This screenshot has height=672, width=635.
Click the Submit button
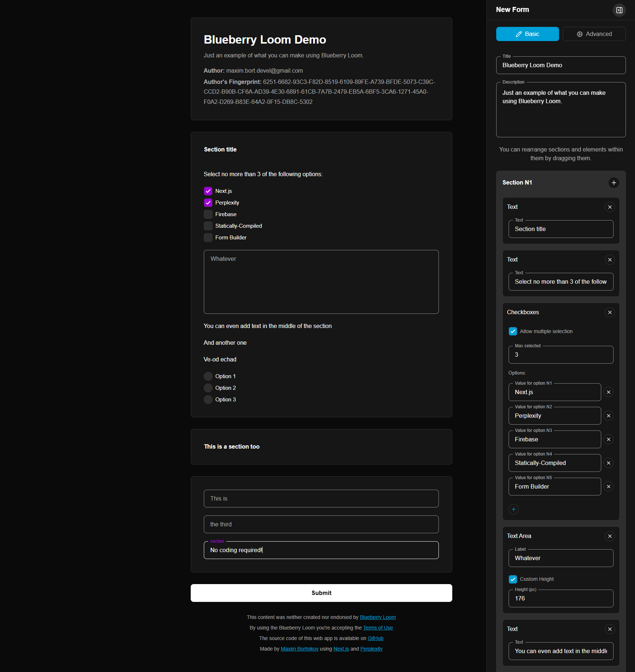coord(321,593)
